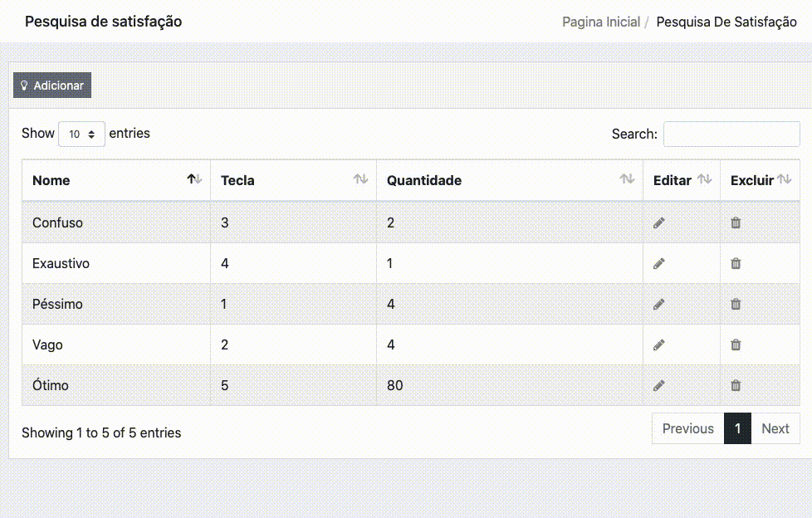Image resolution: width=812 pixels, height=518 pixels.
Task: Sort table by Nome column
Action: coord(116,180)
